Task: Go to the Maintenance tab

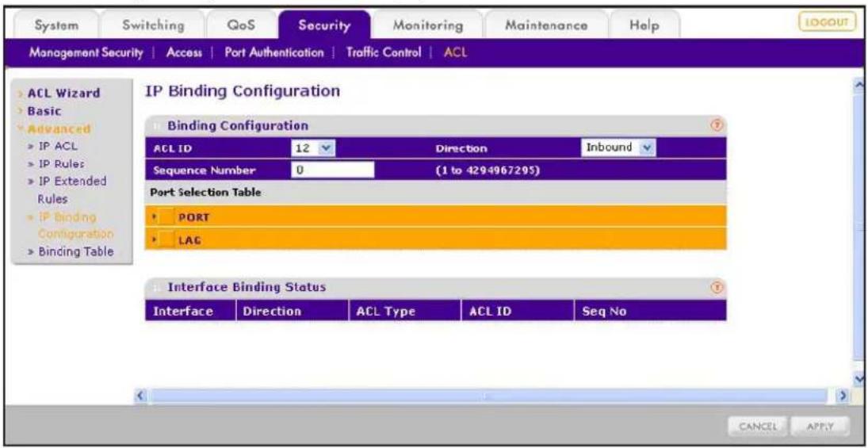Action: pos(545,25)
